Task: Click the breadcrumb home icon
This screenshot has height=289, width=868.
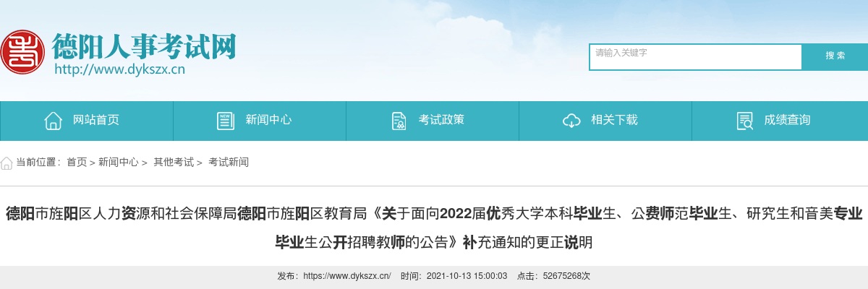Action: (x=7, y=162)
